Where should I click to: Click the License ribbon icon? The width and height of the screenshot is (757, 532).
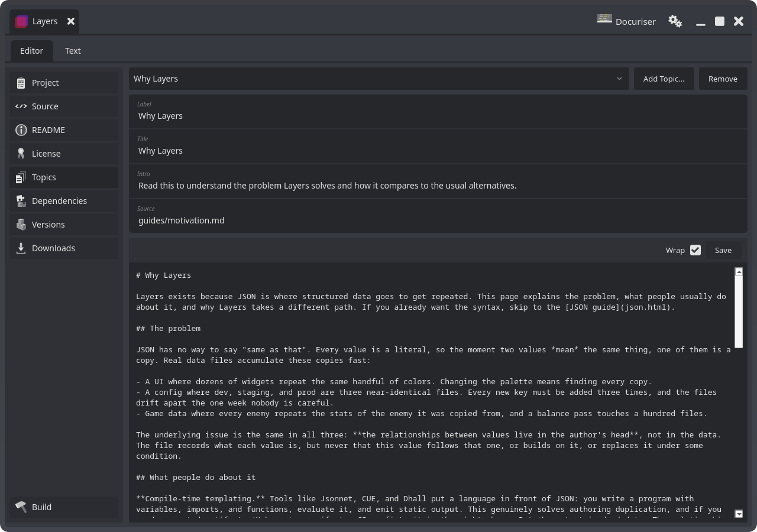pos(21,154)
